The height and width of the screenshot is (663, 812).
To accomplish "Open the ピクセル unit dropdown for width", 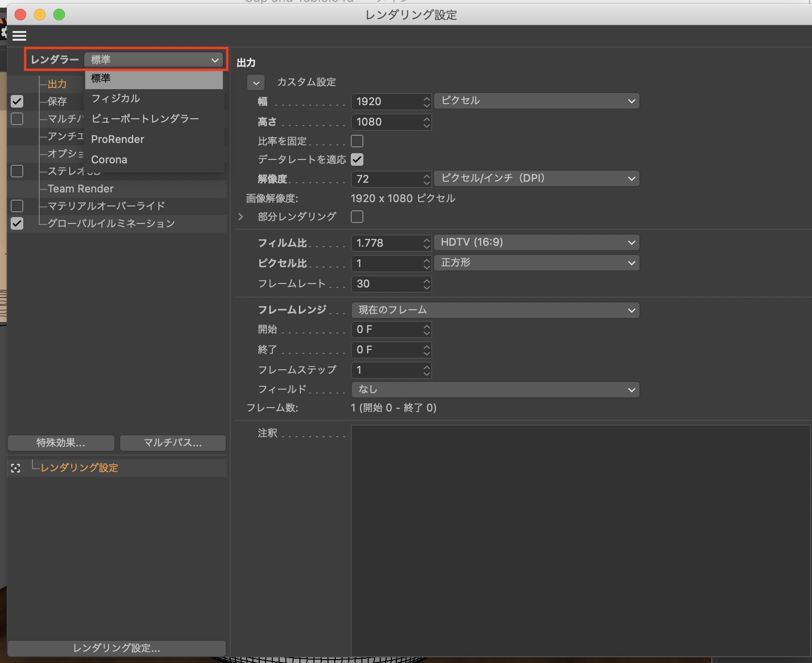I will coord(536,101).
